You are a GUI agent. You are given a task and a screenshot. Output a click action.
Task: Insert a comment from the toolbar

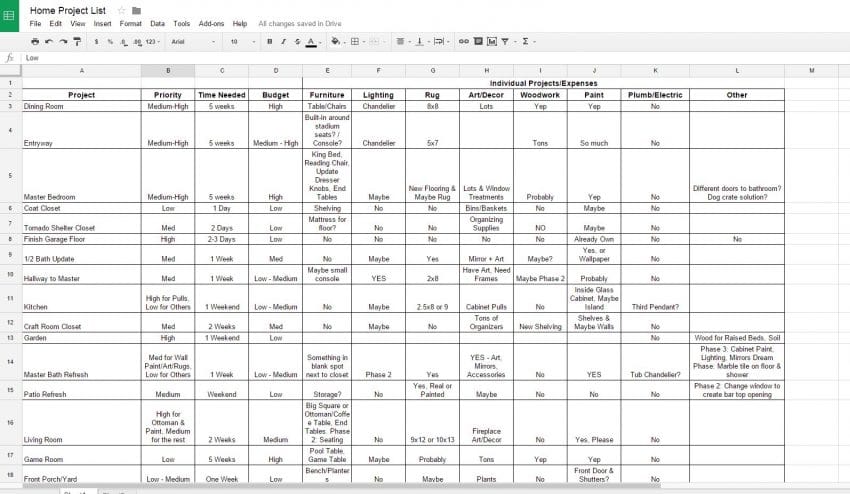pyautogui.click(x=478, y=41)
